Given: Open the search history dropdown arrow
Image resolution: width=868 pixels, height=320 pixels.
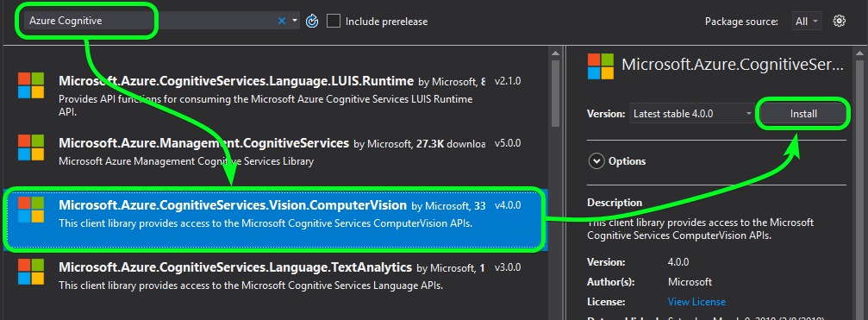Looking at the screenshot, I should (x=295, y=21).
